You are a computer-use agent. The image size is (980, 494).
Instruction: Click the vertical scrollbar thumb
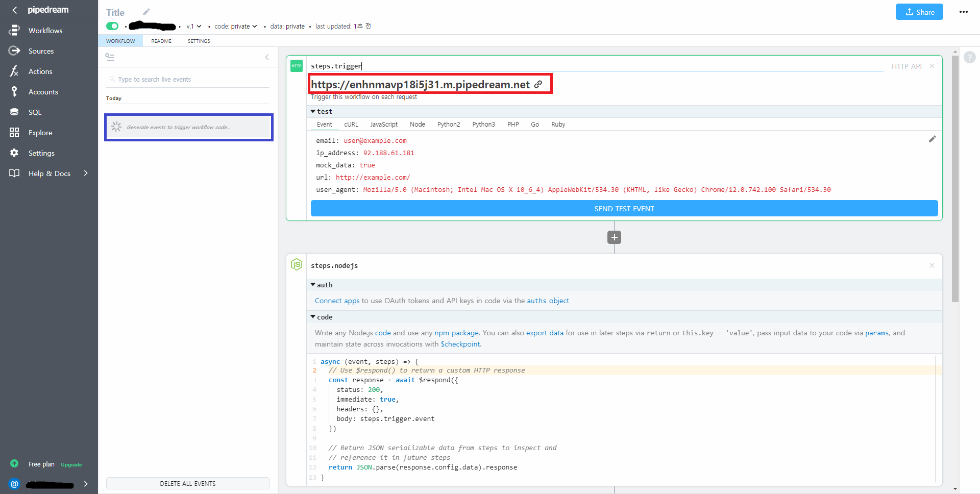coord(955,179)
